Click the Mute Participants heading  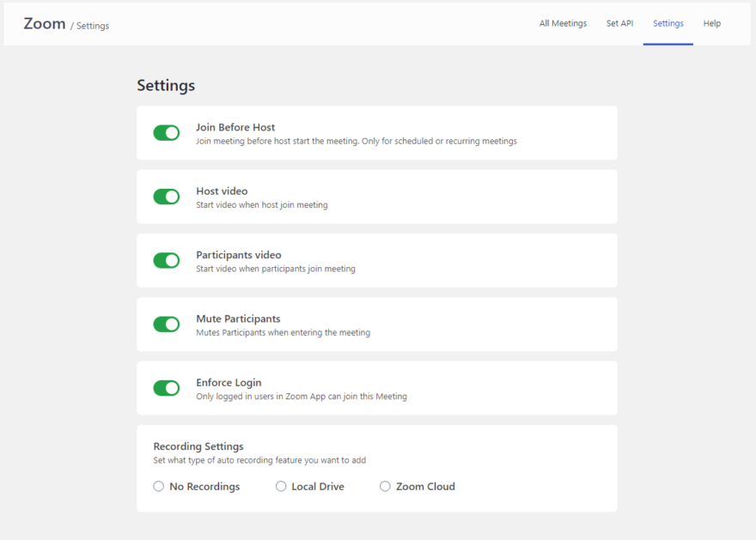[x=238, y=319]
